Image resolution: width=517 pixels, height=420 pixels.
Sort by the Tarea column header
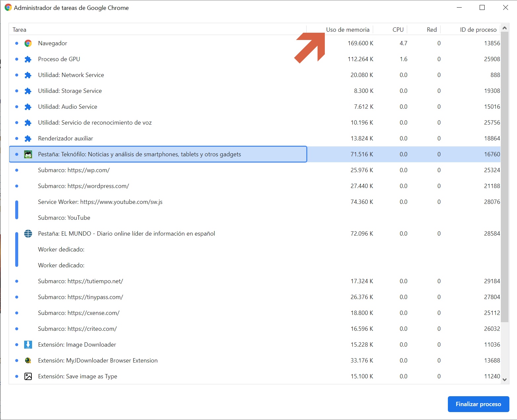pyautogui.click(x=158, y=29)
